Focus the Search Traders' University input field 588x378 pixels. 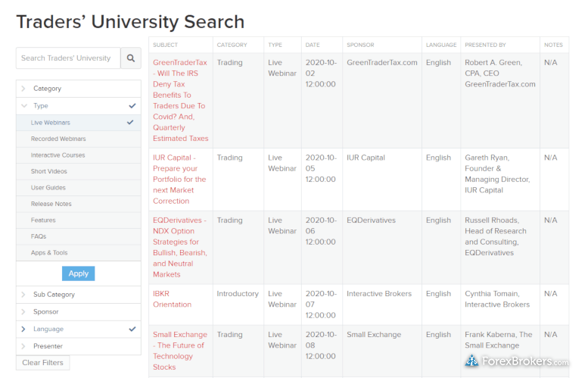click(x=68, y=58)
